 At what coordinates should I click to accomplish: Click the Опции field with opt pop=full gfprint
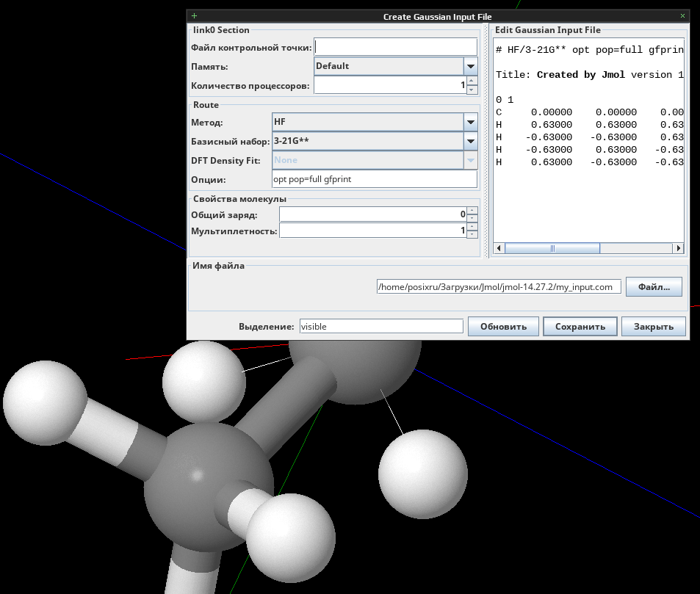point(375,179)
